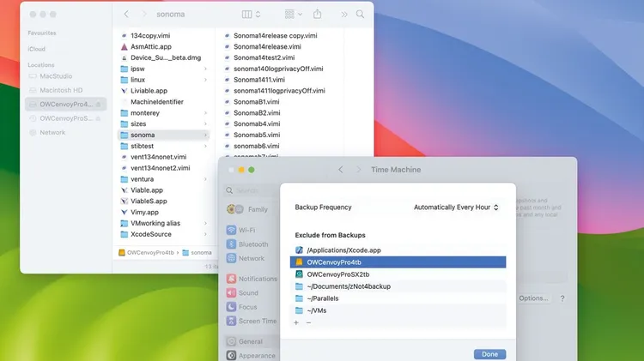Go back in Time Machine settings

(x=341, y=170)
